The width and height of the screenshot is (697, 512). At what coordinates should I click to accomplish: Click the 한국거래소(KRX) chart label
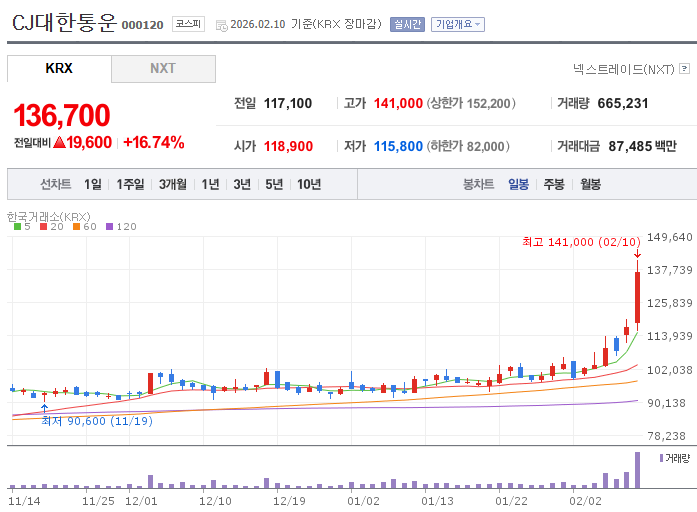pyautogui.click(x=48, y=216)
